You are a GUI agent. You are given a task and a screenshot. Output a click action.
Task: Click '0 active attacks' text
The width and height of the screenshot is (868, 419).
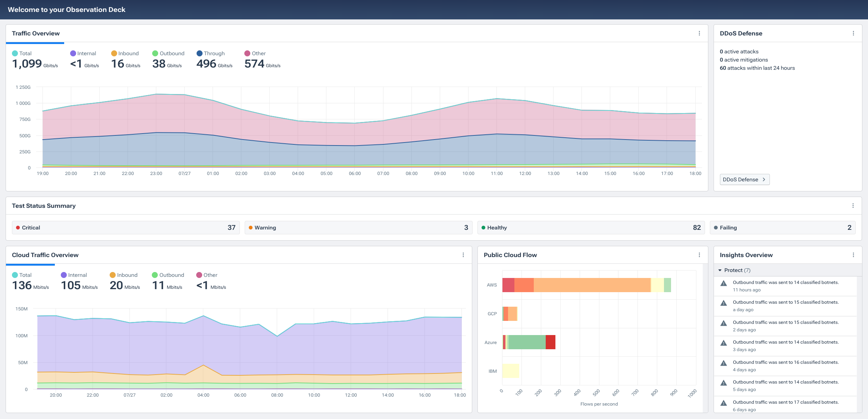pos(739,51)
